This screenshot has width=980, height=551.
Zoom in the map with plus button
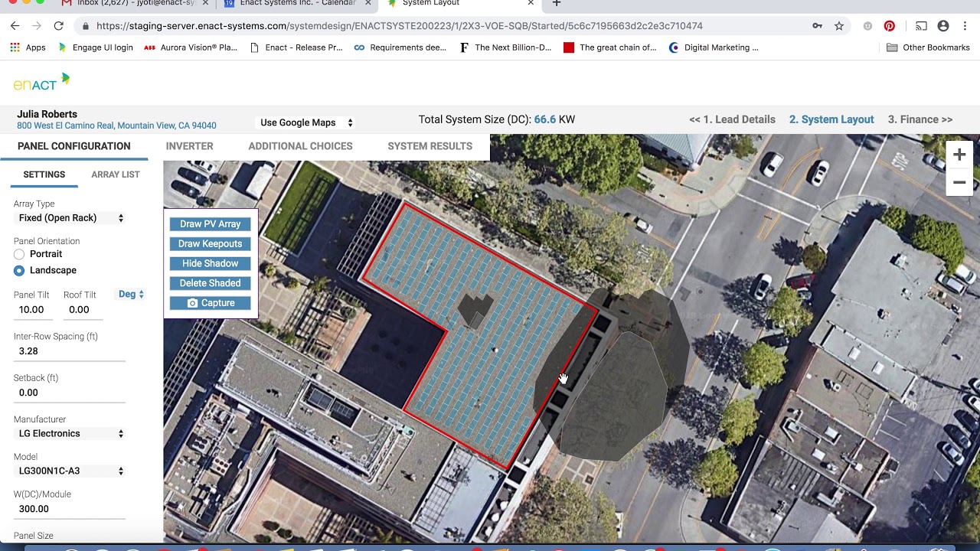point(959,155)
